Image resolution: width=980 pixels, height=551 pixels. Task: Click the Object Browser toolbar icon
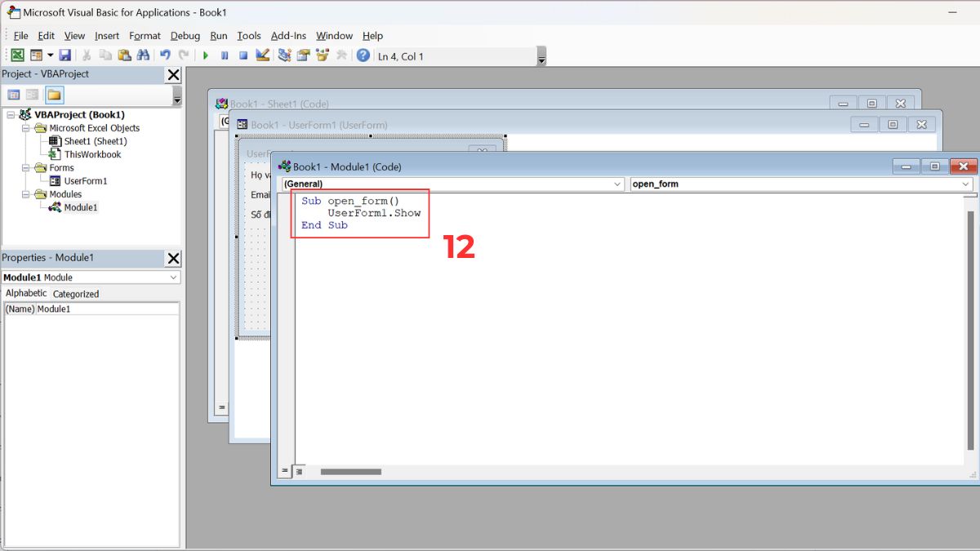click(x=322, y=55)
